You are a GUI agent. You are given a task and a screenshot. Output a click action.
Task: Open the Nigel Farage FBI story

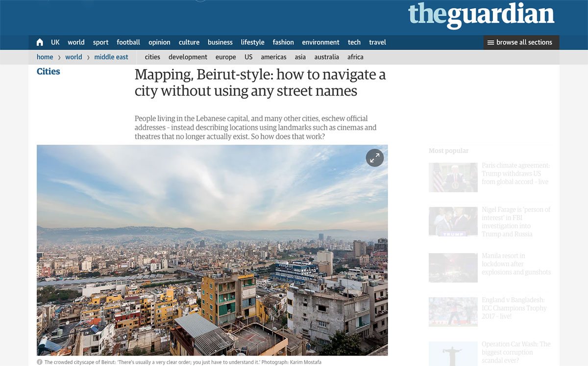pos(516,222)
